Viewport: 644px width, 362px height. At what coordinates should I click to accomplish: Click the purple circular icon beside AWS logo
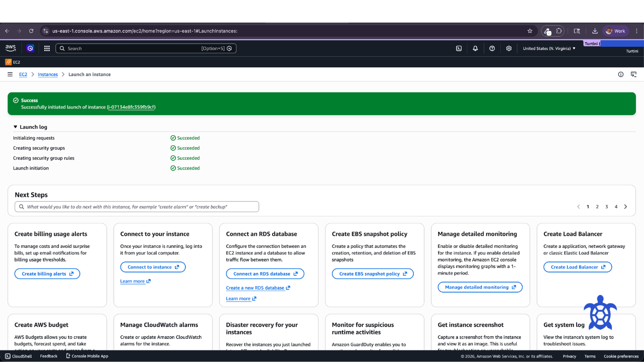click(x=30, y=48)
